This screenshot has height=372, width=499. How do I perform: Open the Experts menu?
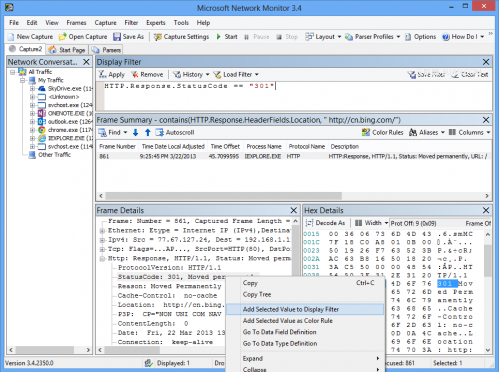point(156,23)
